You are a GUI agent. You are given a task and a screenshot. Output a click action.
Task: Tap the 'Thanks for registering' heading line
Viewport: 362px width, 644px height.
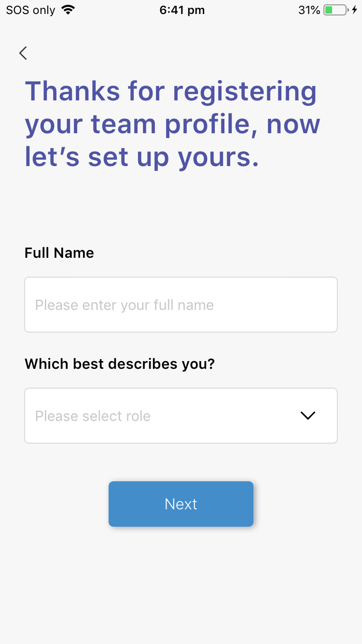[171, 92]
